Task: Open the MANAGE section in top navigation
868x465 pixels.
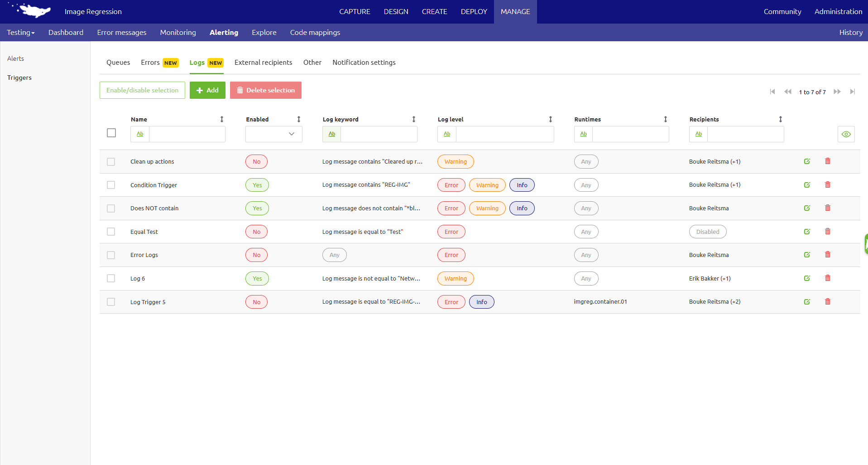Action: pos(515,11)
